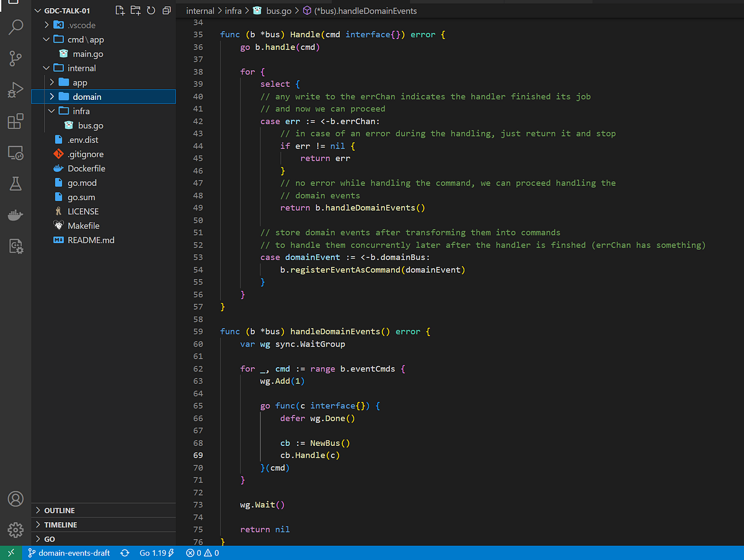The height and width of the screenshot is (560, 744).
Task: Open the Dockerfile in file tree
Action: 86,169
